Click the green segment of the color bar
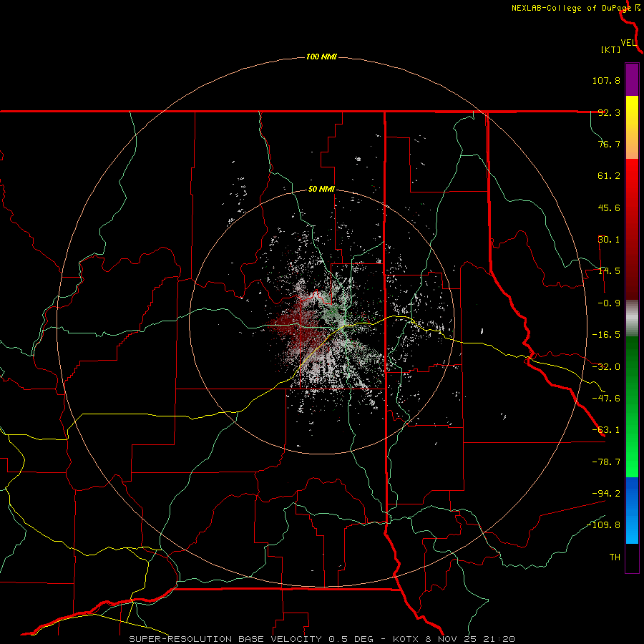 point(632,406)
